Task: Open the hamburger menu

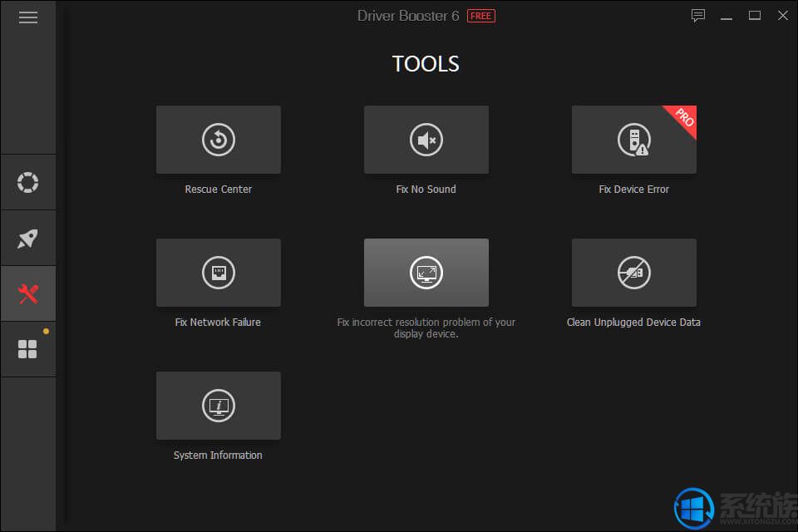Action: [28, 17]
